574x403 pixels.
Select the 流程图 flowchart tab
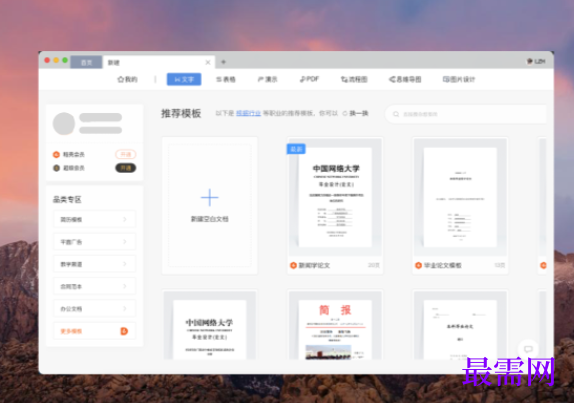(x=354, y=79)
